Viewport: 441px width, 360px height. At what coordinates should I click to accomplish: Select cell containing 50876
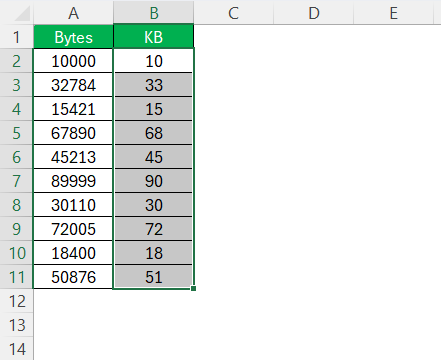[x=73, y=277]
